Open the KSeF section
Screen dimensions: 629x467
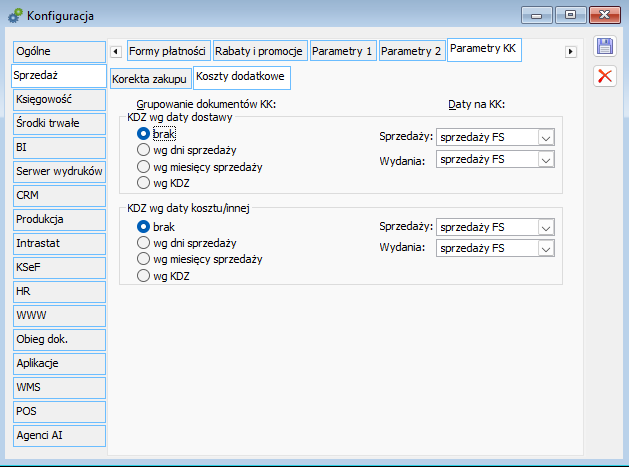(x=59, y=267)
